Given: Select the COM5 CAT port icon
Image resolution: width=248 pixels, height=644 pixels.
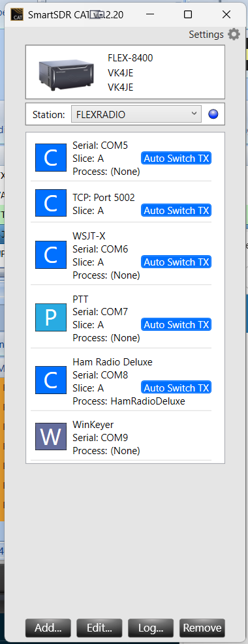Looking at the screenshot, I should 51,158.
